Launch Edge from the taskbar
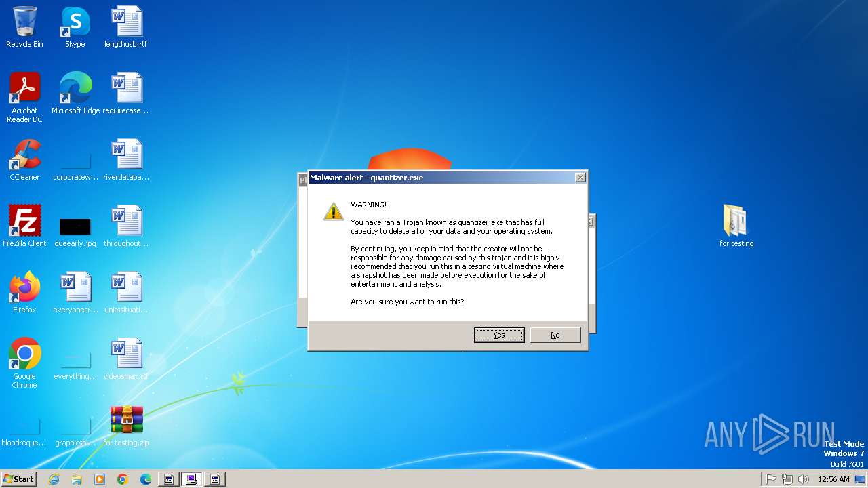The width and height of the screenshot is (868, 488). coord(146,479)
